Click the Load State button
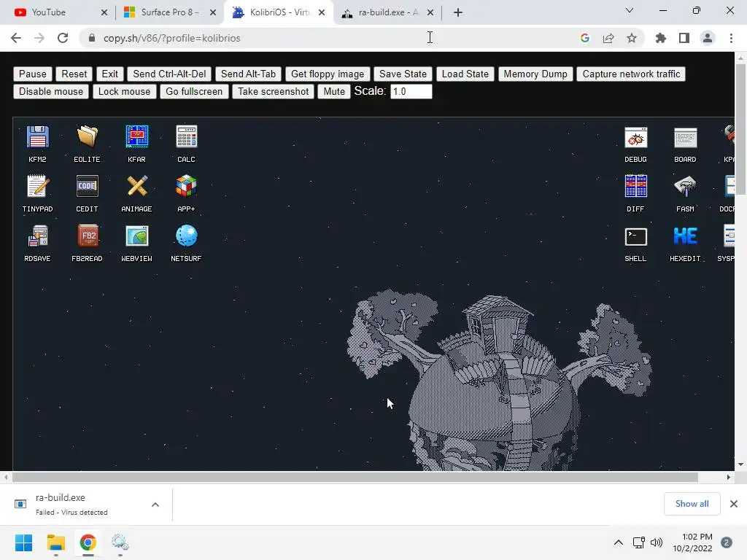This screenshot has width=747, height=560. [465, 74]
